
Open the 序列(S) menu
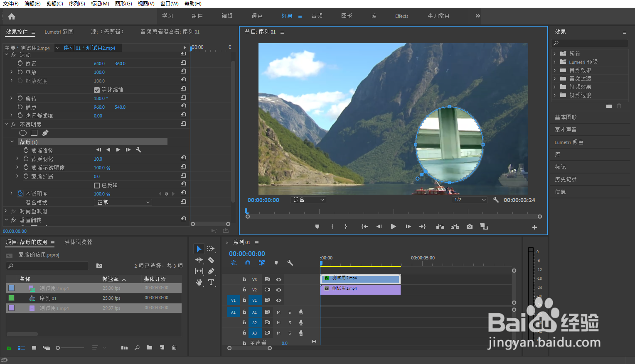(x=77, y=4)
